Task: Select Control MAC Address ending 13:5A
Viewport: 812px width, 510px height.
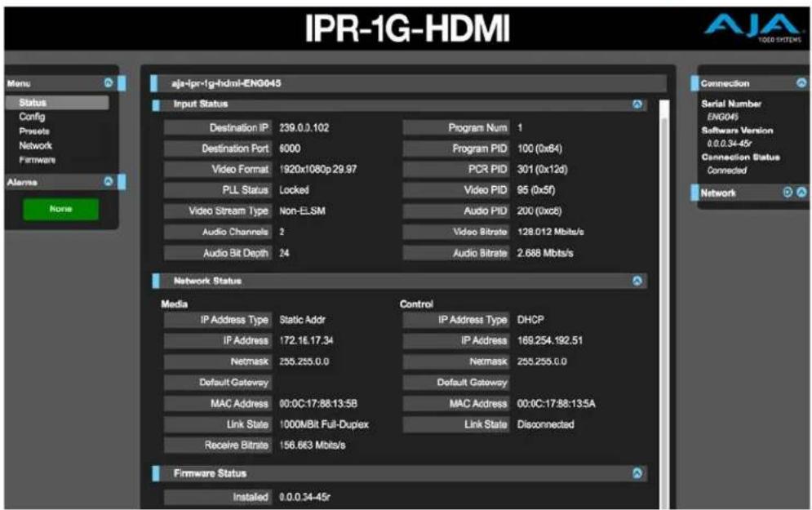Action: pos(557,403)
